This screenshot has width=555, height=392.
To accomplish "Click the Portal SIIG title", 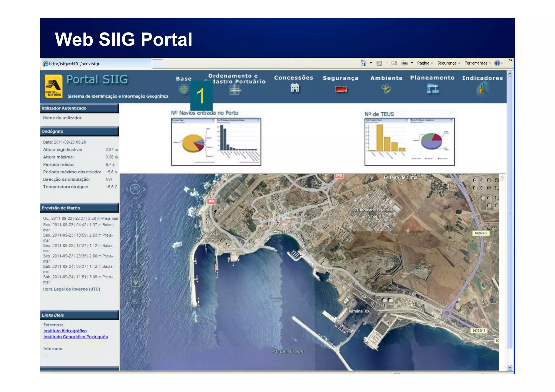I will [x=97, y=80].
